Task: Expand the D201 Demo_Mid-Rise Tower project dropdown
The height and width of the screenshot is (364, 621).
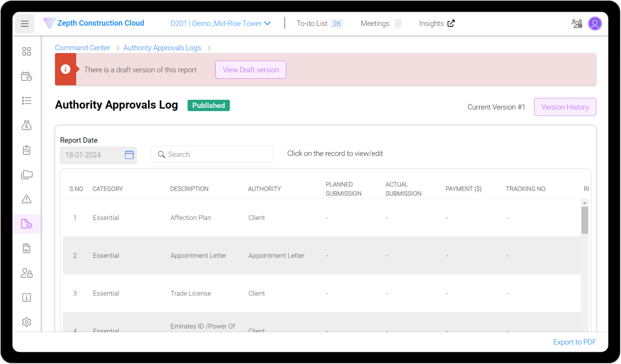Action: tap(221, 24)
